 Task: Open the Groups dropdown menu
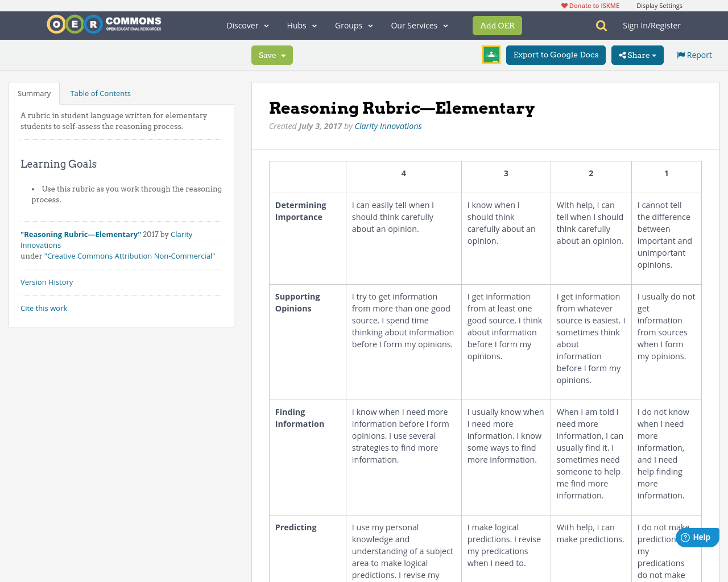[x=354, y=26]
